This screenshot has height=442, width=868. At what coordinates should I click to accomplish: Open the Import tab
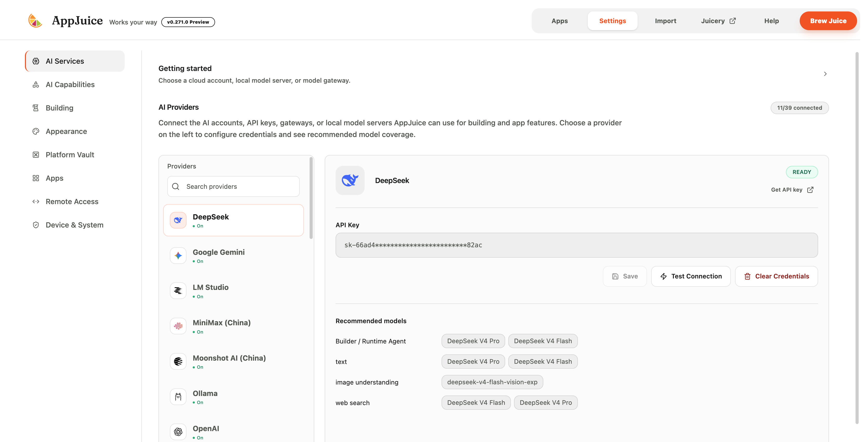pos(665,21)
